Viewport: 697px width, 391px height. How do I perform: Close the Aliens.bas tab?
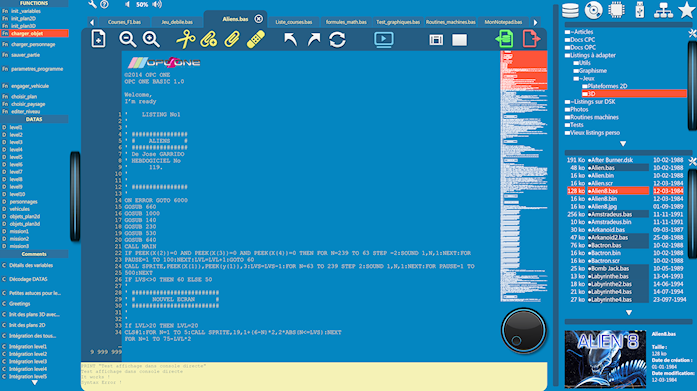(x=259, y=19)
